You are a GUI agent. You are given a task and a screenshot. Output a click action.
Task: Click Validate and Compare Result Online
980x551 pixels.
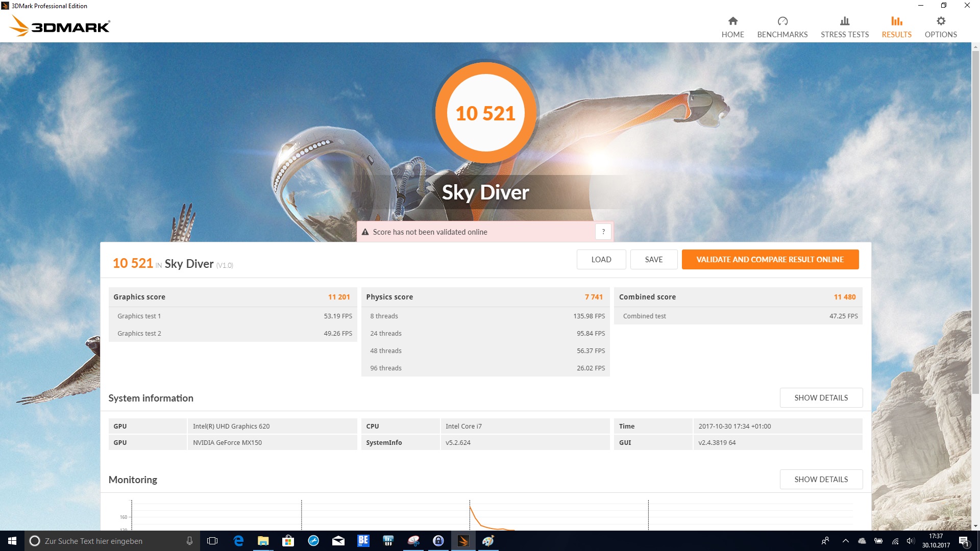770,259
